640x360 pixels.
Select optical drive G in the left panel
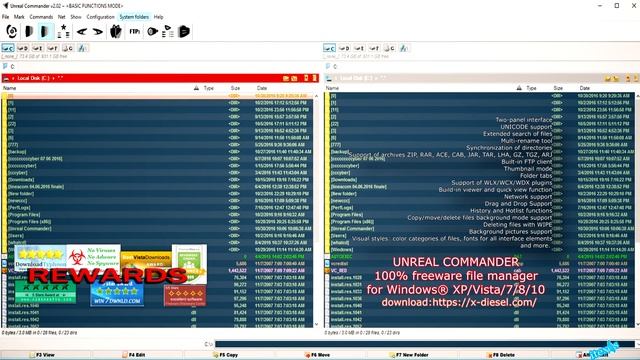coord(68,48)
